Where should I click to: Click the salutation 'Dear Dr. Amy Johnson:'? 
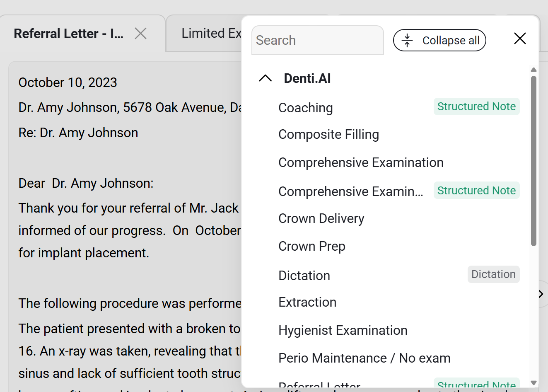86,183
